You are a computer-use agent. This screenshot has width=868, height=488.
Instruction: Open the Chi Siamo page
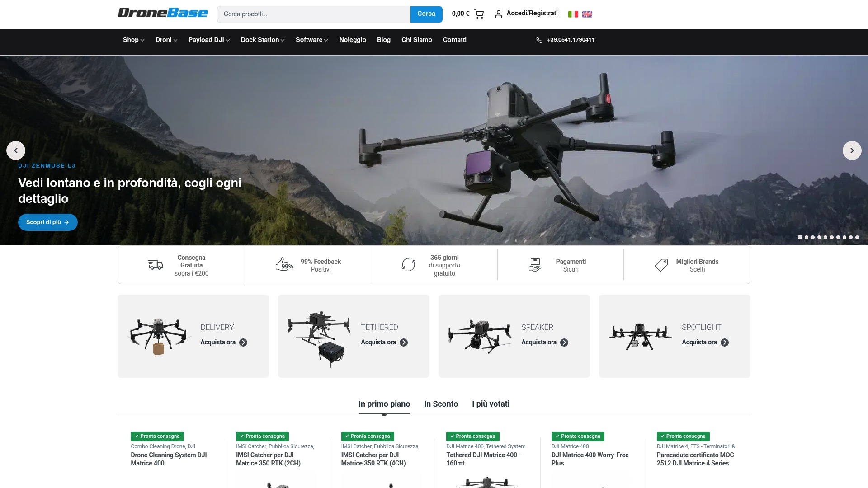click(x=417, y=40)
